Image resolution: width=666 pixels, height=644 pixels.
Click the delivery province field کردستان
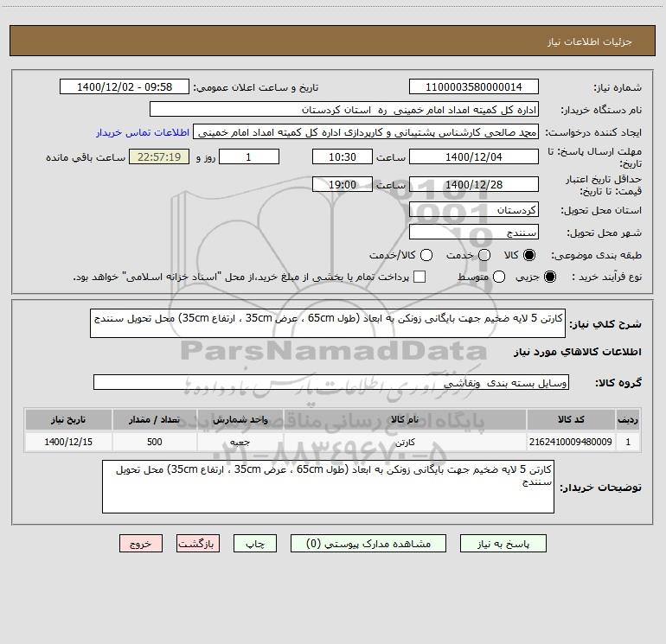pos(474,209)
